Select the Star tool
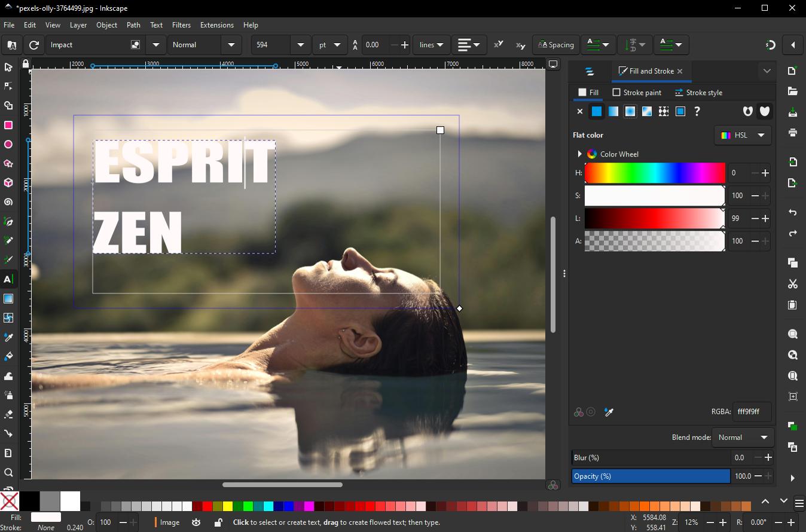 [x=8, y=163]
